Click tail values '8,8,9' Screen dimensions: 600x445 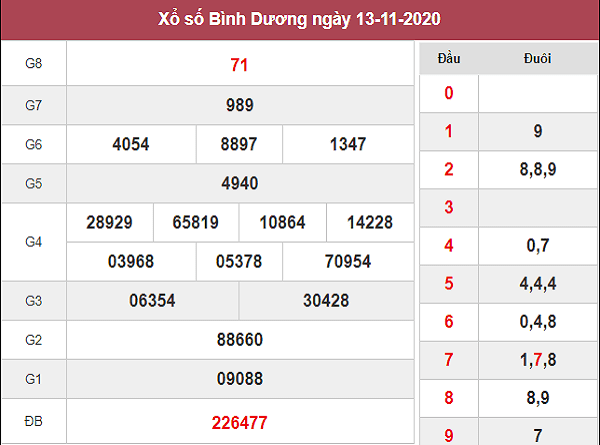[x=538, y=169]
